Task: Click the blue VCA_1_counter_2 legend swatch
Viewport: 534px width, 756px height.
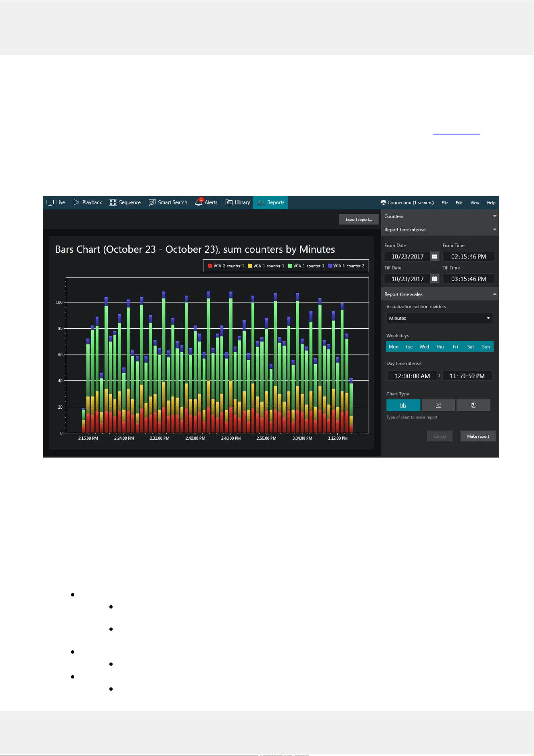Action: (x=330, y=266)
